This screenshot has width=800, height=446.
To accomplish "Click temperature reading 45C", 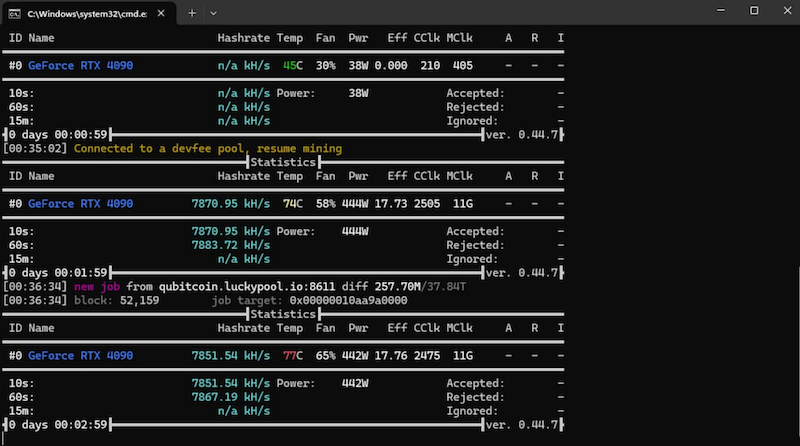I will 293,66.
